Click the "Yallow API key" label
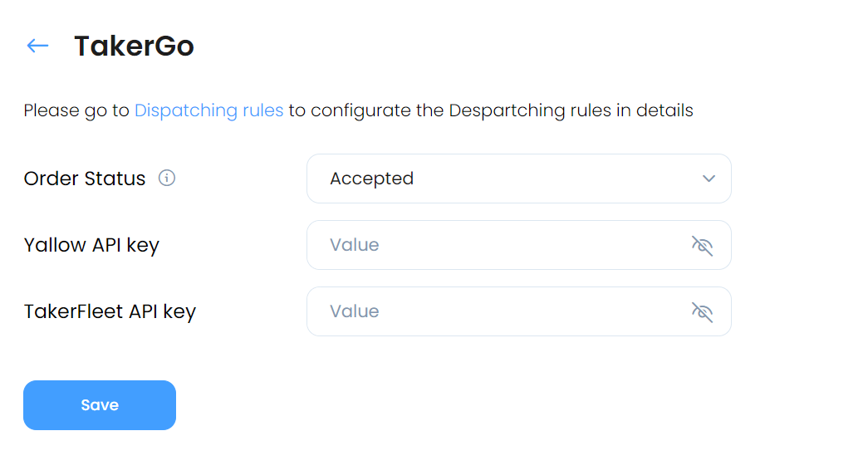The width and height of the screenshot is (868, 475). pyautogui.click(x=91, y=245)
